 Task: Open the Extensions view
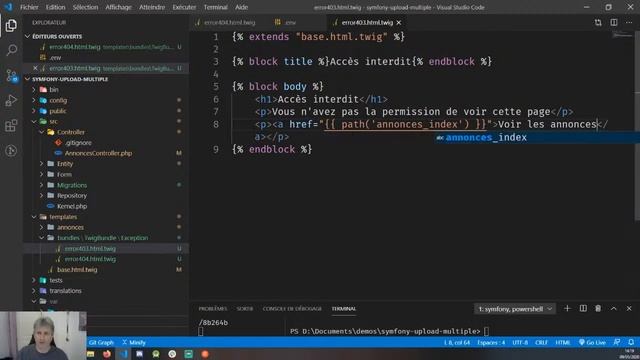(11, 125)
